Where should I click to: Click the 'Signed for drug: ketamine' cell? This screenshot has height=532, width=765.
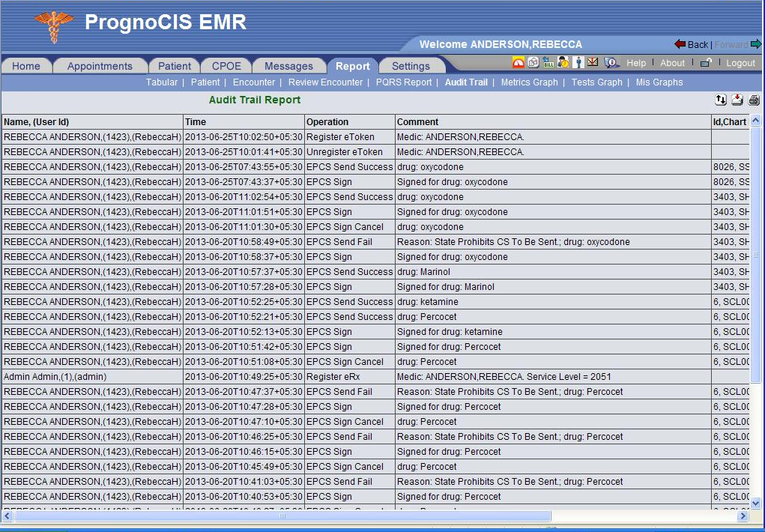(x=553, y=331)
